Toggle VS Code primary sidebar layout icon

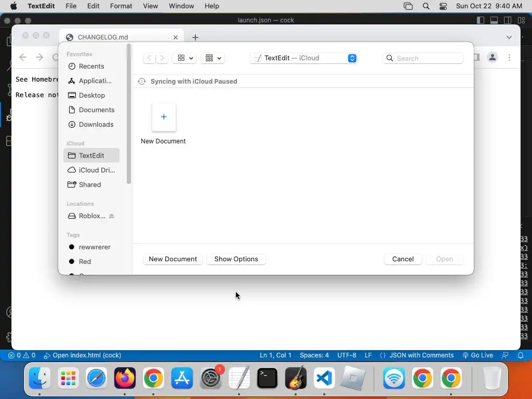click(481, 20)
